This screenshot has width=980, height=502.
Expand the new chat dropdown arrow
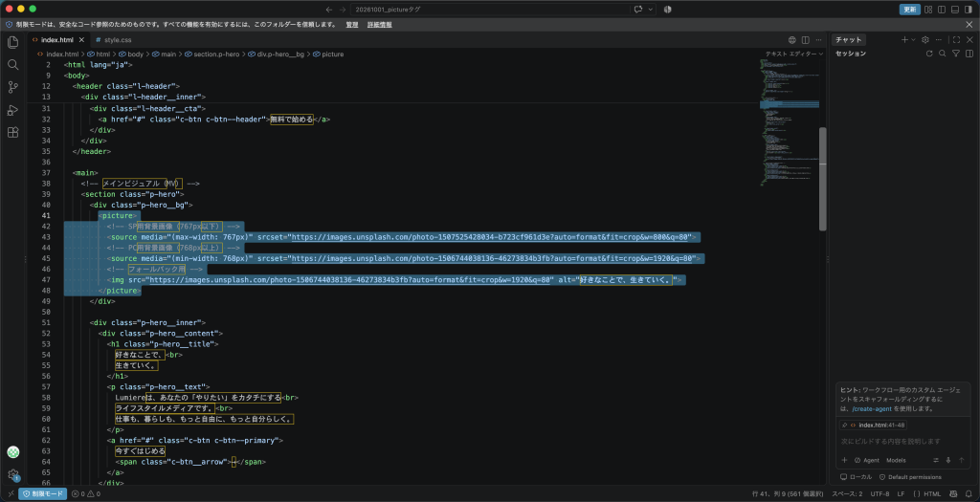[913, 39]
